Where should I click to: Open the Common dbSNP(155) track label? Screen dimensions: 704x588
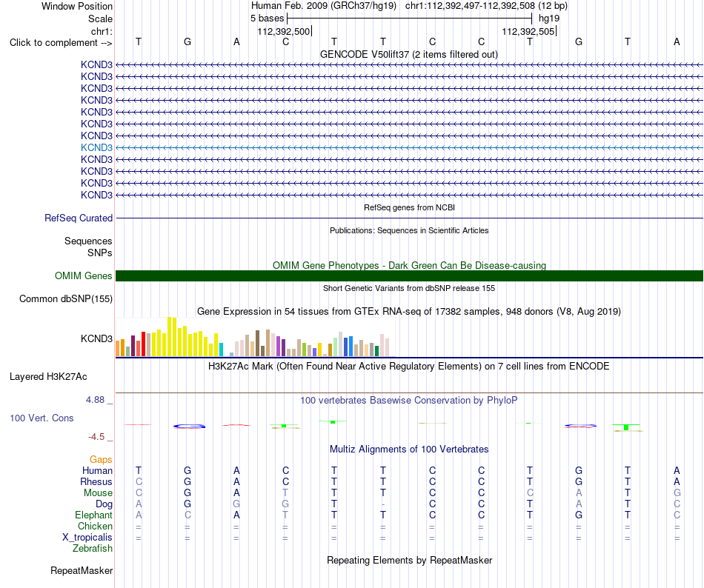click(66, 298)
